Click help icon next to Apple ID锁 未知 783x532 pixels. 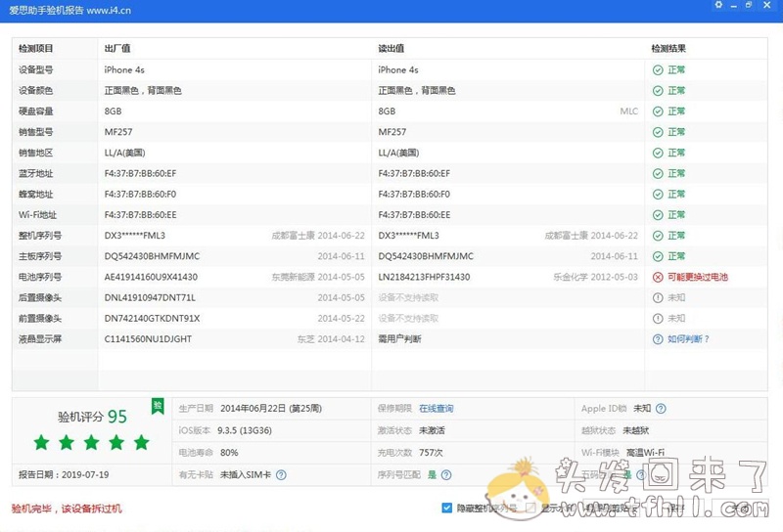coord(661,408)
